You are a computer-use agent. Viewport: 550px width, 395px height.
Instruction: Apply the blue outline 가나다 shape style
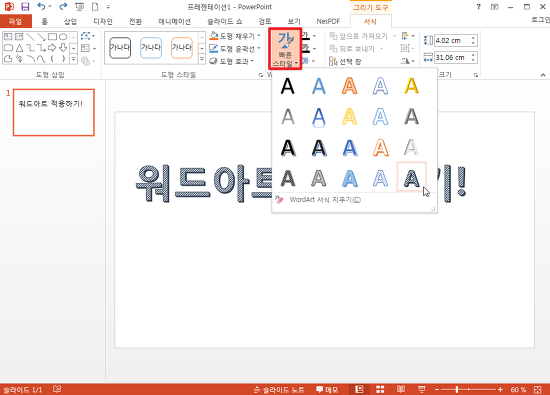(151, 48)
